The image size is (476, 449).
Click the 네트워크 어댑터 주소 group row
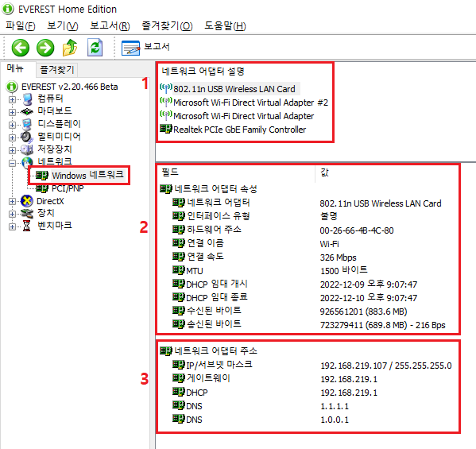click(208, 351)
